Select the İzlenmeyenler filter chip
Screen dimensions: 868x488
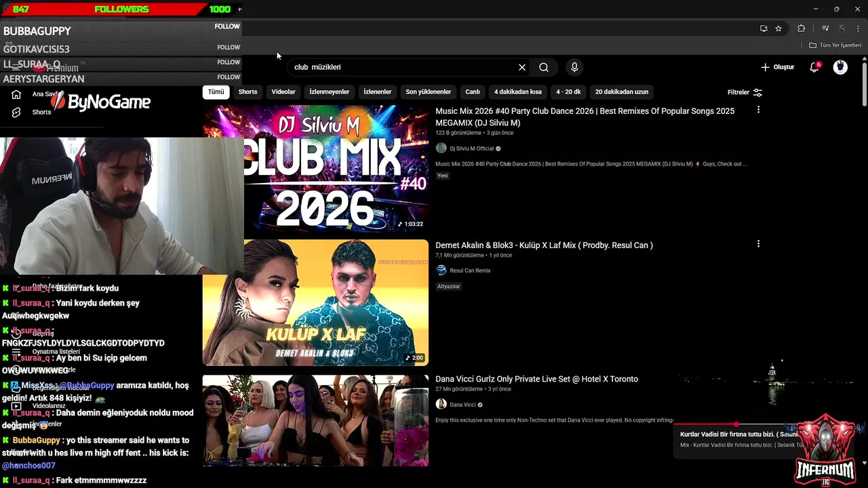point(330,92)
